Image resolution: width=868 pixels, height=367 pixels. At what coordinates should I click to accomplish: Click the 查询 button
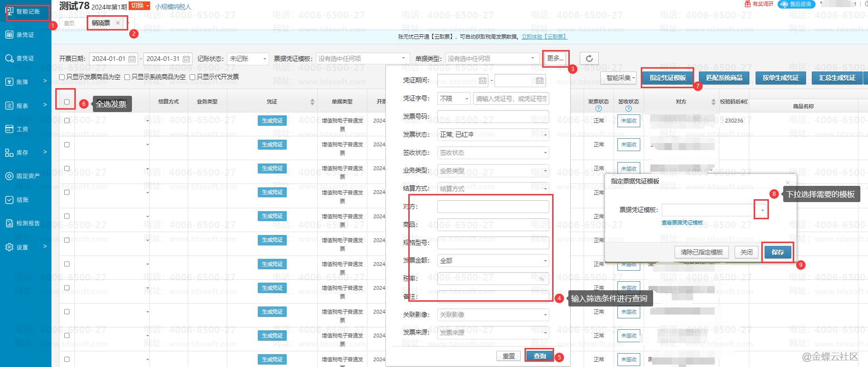pyautogui.click(x=539, y=356)
